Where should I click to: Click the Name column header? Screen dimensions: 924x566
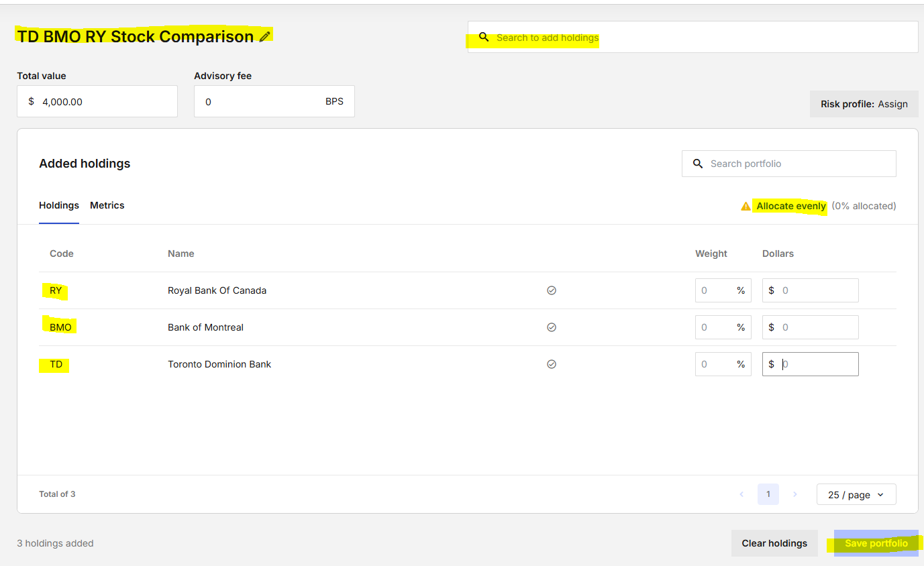(x=181, y=253)
